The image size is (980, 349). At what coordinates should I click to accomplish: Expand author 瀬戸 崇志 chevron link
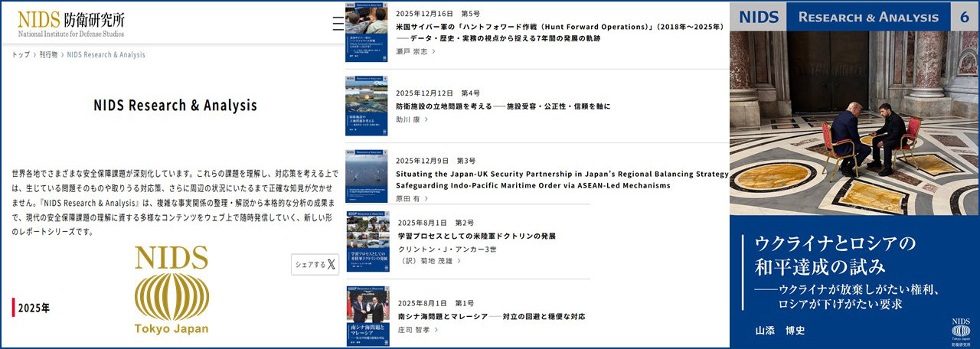click(x=416, y=51)
